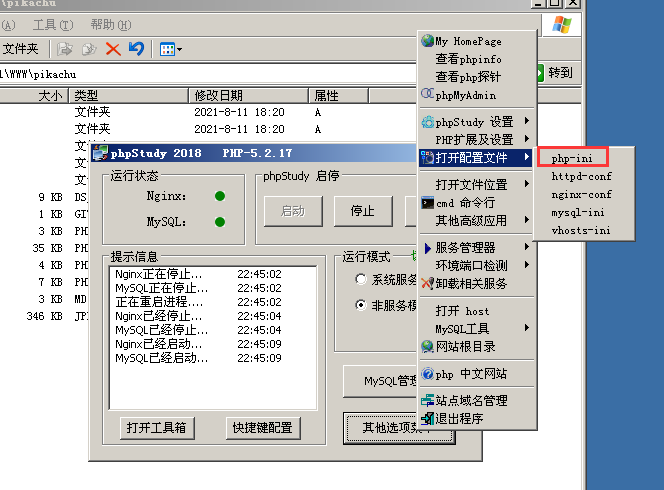Image resolution: width=664 pixels, height=490 pixels.
Task: Click the cmd 命令行 terminal icon
Action: pos(428,203)
